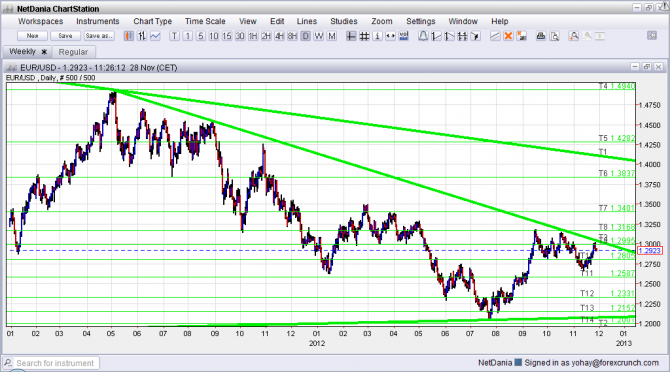The image size is (670, 372).
Task: Select the trend line drawing tool
Action: pyautogui.click(x=495, y=36)
